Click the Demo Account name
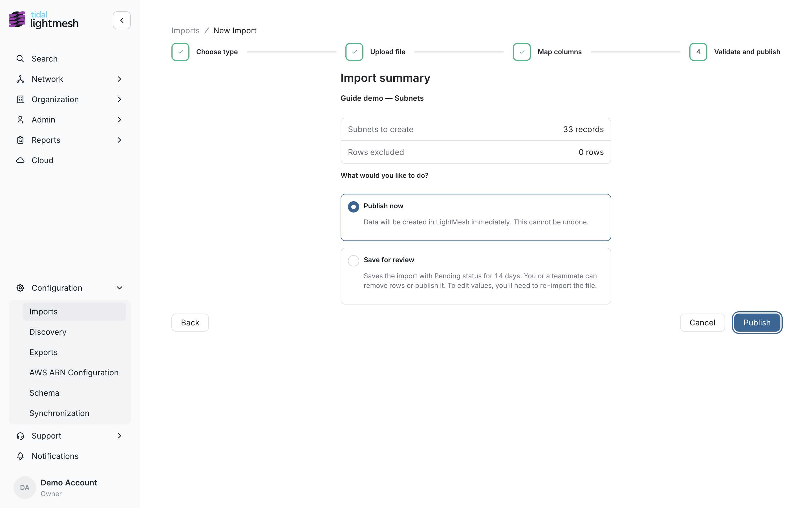 pyautogui.click(x=69, y=483)
